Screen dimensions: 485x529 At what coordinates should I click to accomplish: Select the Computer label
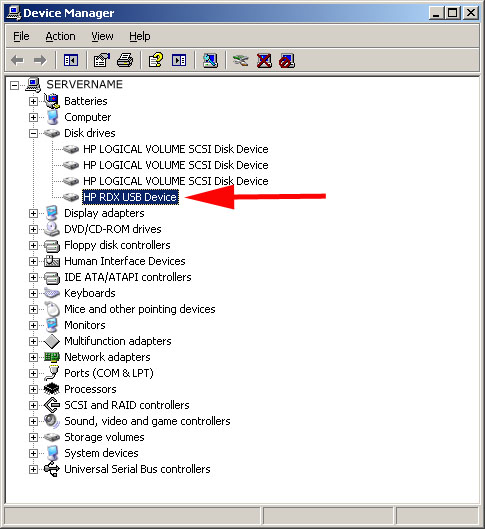pyautogui.click(x=88, y=117)
